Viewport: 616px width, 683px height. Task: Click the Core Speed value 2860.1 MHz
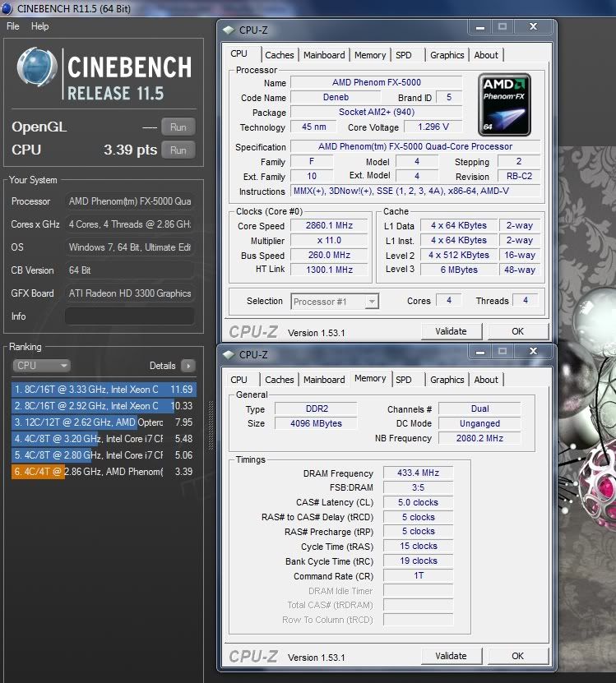pos(329,226)
